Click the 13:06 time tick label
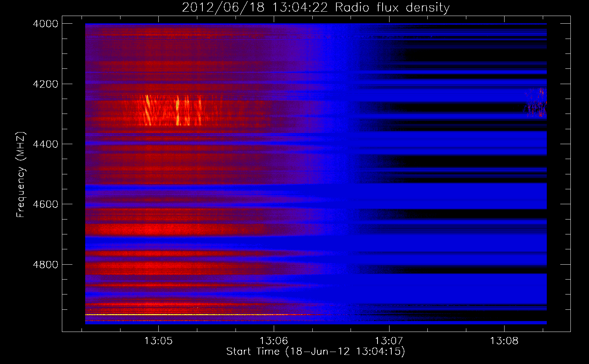Screen dimensions: 589x364 click(274, 341)
